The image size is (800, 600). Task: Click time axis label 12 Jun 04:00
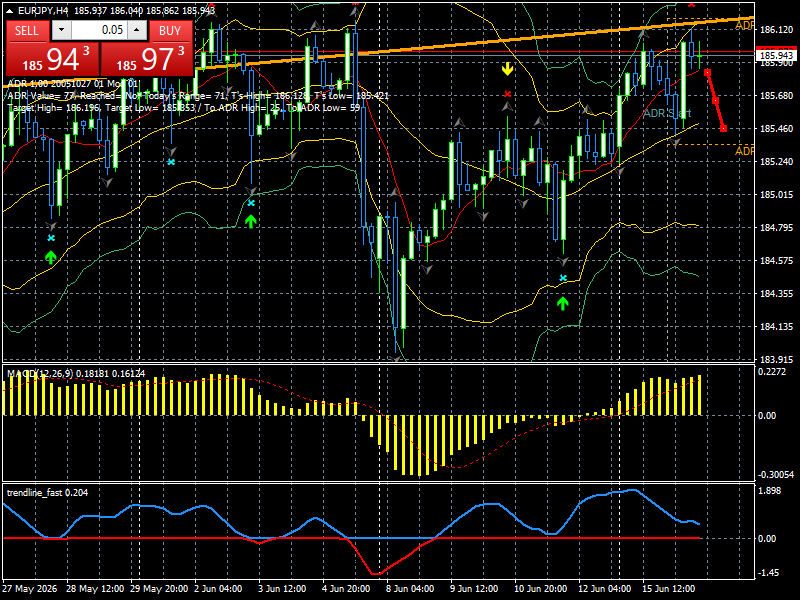coord(605,588)
